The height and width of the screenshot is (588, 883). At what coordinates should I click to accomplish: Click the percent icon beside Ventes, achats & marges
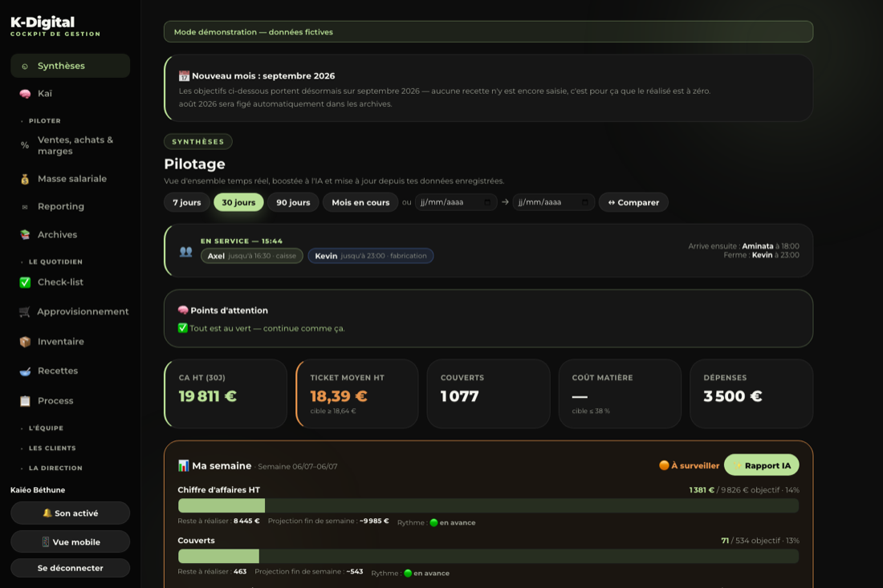coord(25,145)
